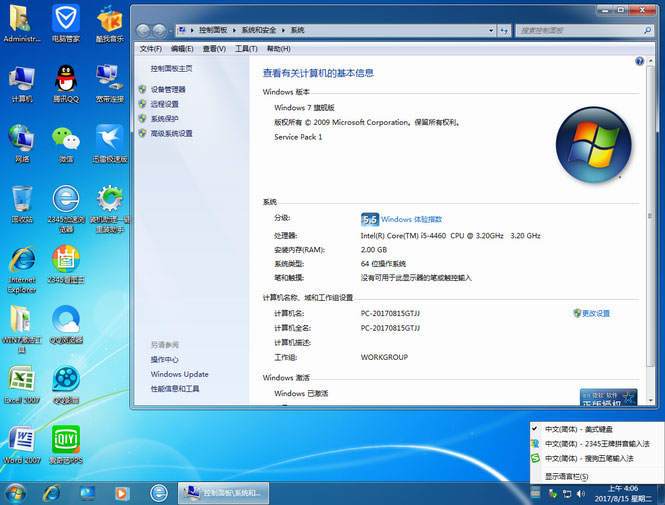This screenshot has width=665, height=505.
Task: Open the WIN7激活工具 folder icon
Action: click(21, 330)
